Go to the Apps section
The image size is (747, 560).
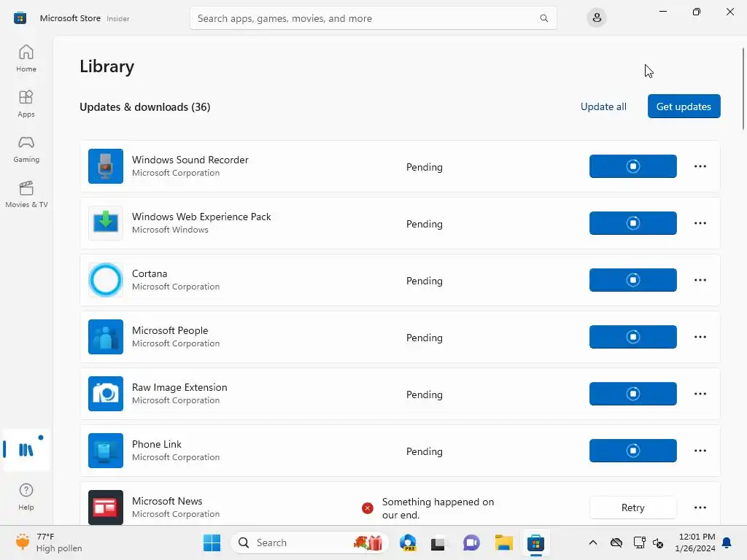(x=26, y=104)
